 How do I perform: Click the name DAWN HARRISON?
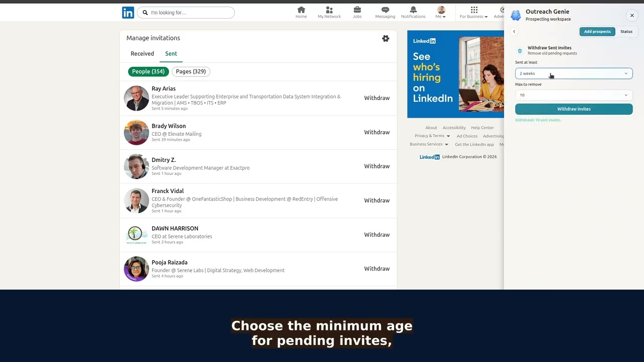coord(175,229)
